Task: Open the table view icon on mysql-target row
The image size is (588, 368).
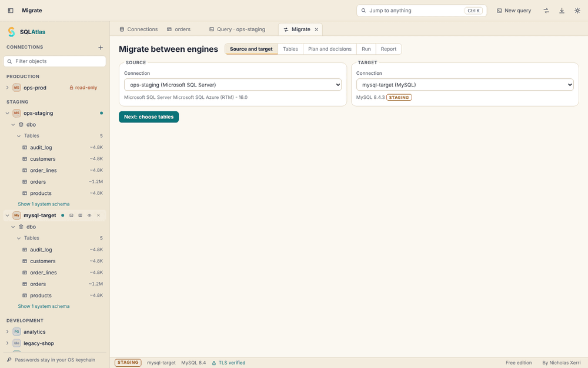Action: pyautogui.click(x=80, y=215)
